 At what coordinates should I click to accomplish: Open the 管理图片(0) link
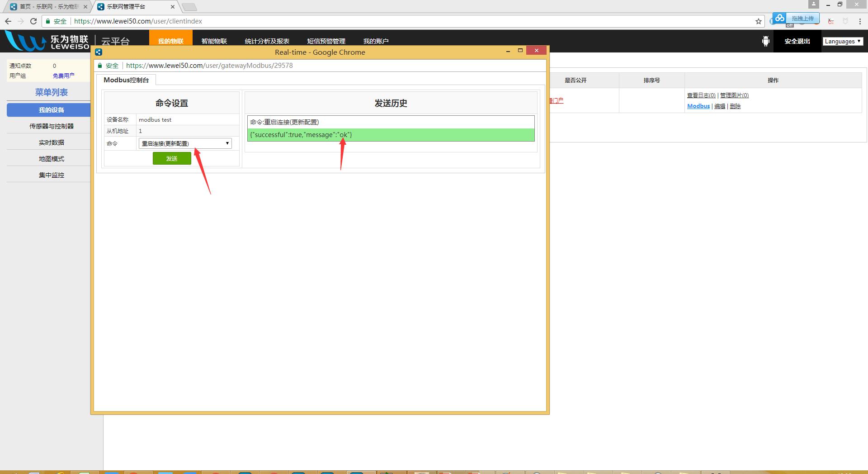734,95
